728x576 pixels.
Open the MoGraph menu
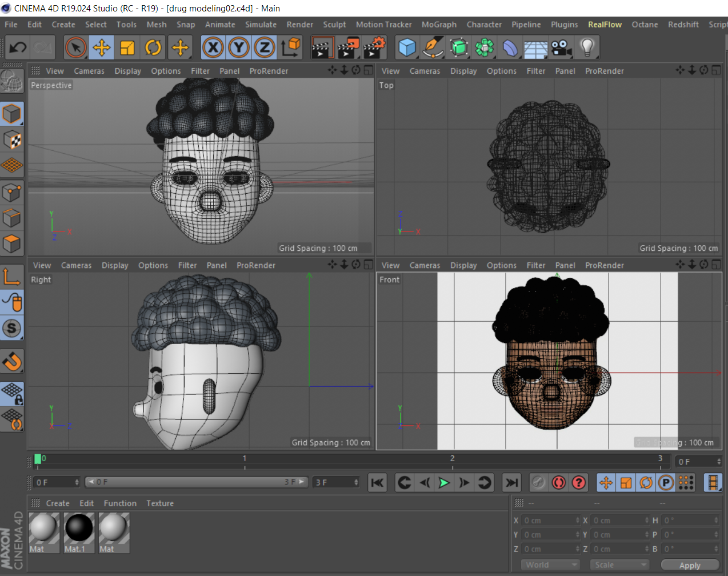(x=439, y=25)
